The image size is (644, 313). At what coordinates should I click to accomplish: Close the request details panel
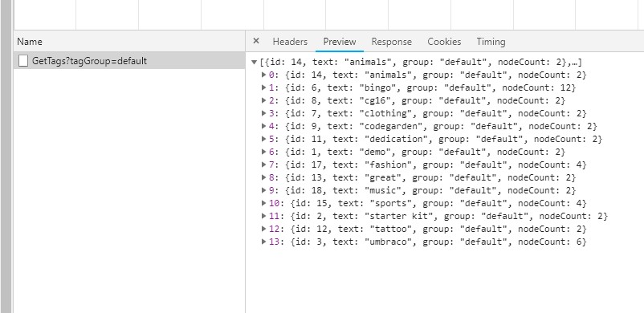pyautogui.click(x=256, y=41)
